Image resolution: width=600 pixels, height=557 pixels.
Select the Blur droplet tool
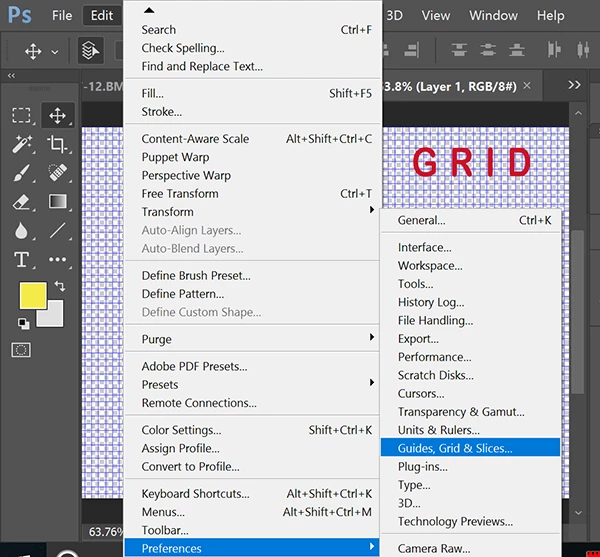pos(21,231)
